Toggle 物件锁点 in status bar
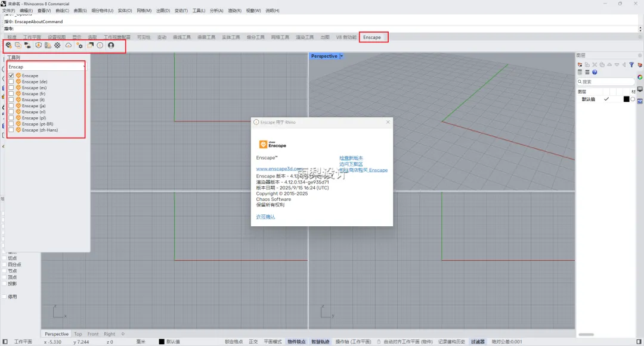The height and width of the screenshot is (346, 644). click(x=296, y=341)
